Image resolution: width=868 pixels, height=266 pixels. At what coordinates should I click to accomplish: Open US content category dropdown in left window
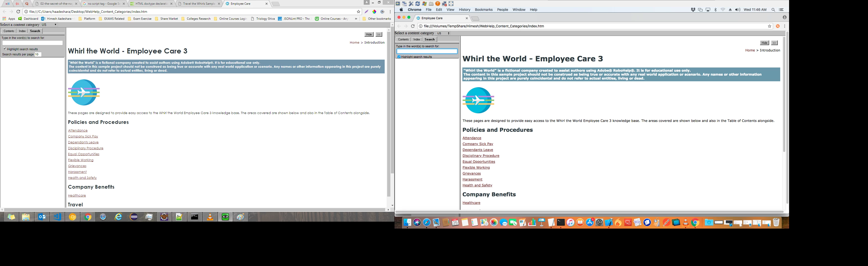tap(49, 25)
